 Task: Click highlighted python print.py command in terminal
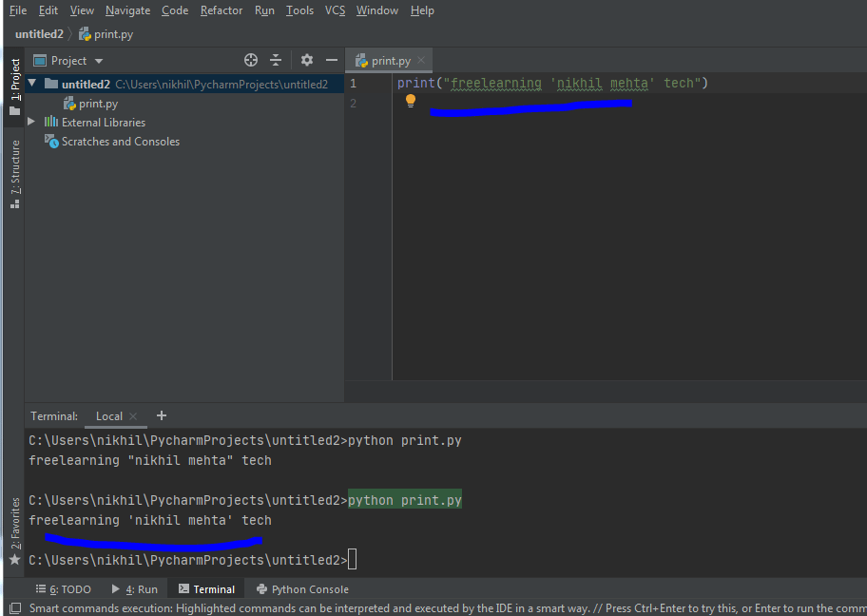tap(405, 500)
